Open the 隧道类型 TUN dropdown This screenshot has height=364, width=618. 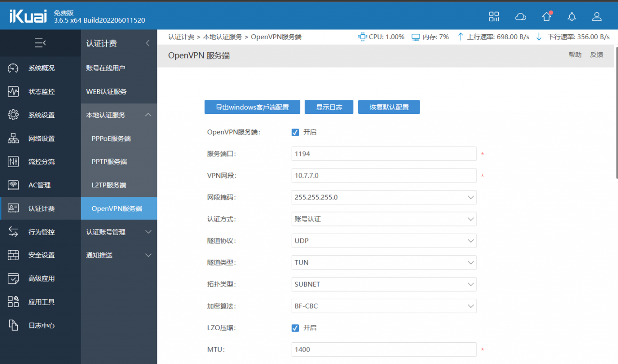384,262
